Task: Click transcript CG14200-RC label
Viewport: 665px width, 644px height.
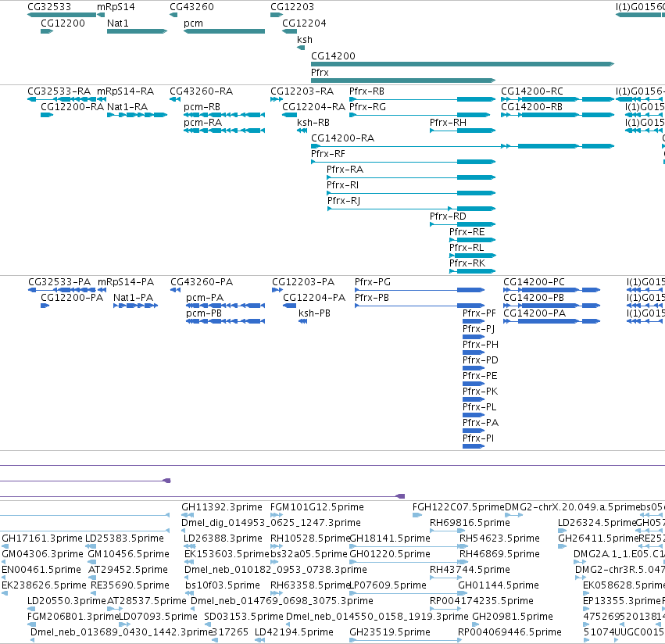Action: pyautogui.click(x=532, y=91)
